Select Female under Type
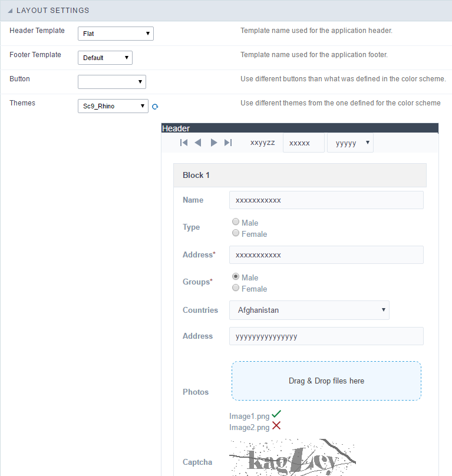 pyautogui.click(x=236, y=233)
